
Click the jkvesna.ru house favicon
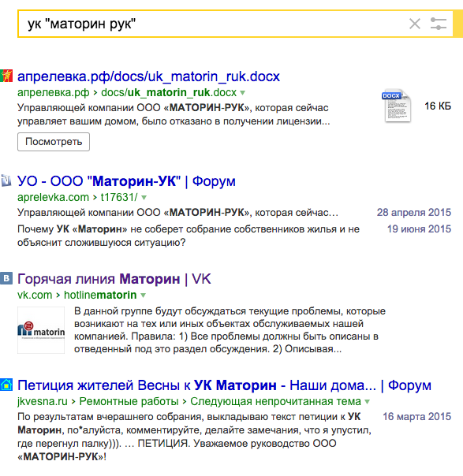6,385
